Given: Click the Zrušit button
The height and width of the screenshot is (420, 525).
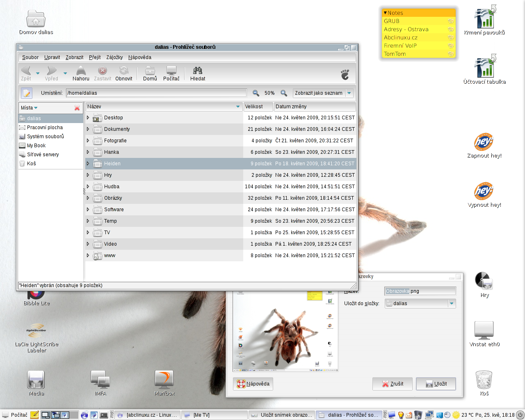Looking at the screenshot, I should 393,384.
